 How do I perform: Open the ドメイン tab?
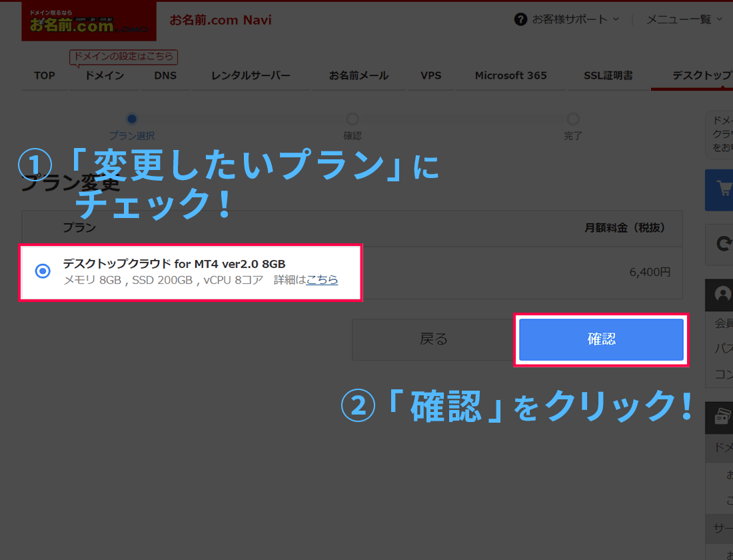coord(104,75)
